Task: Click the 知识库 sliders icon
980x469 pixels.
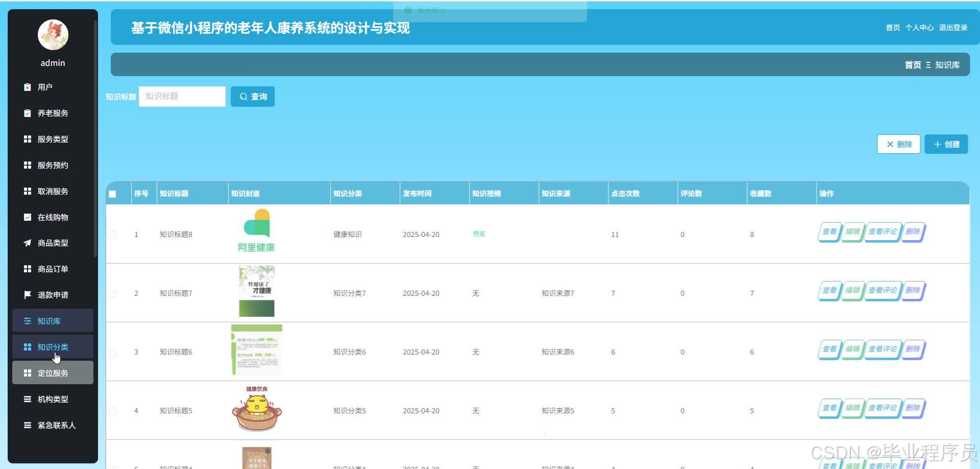Action: [28, 321]
